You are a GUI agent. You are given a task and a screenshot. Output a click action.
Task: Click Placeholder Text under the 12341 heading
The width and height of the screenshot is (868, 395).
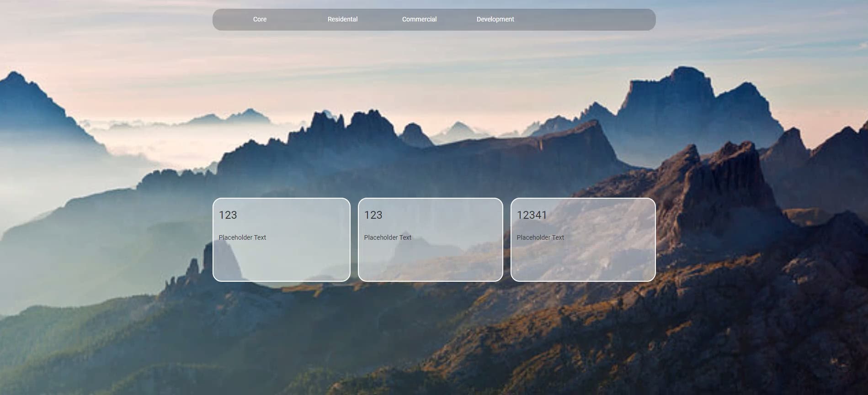(x=540, y=237)
